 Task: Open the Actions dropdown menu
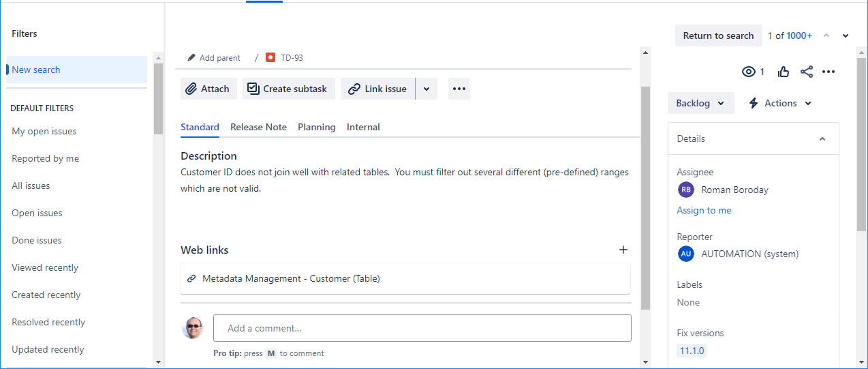click(x=780, y=103)
